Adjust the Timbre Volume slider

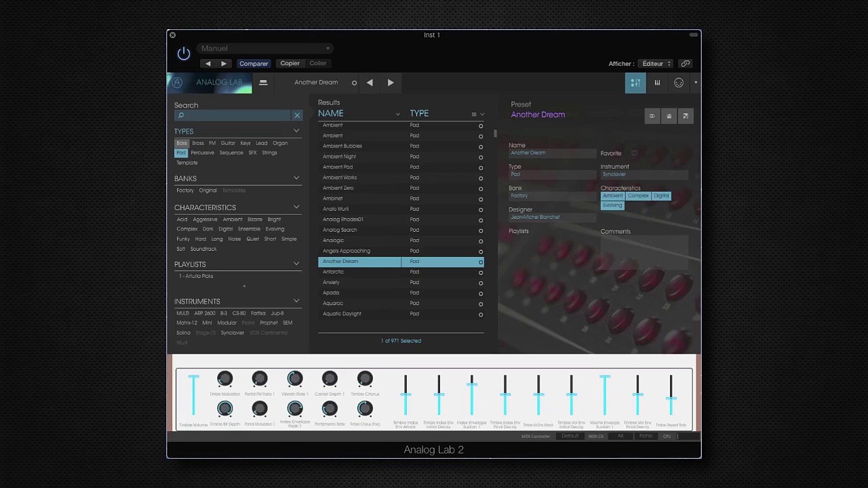point(194,395)
